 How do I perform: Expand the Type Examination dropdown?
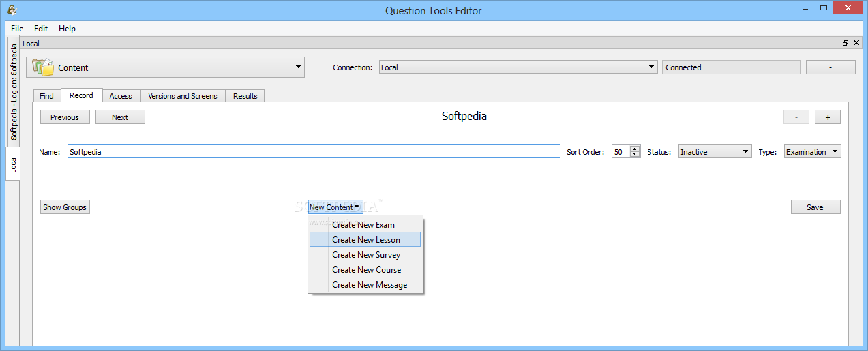[813, 152]
